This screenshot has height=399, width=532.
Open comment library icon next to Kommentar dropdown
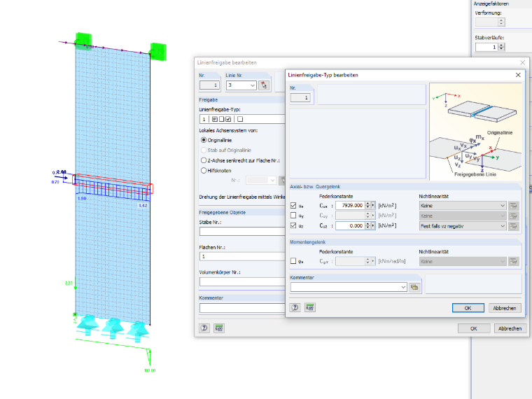pyautogui.click(x=414, y=287)
